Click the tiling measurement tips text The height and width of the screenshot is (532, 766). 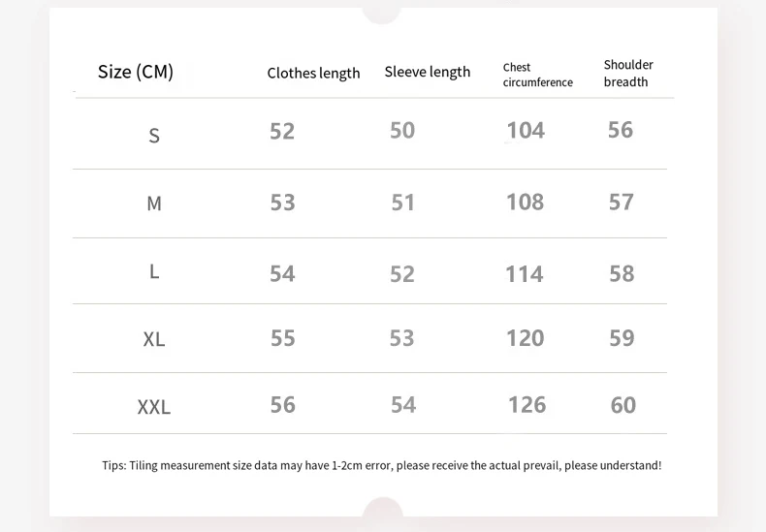382,465
